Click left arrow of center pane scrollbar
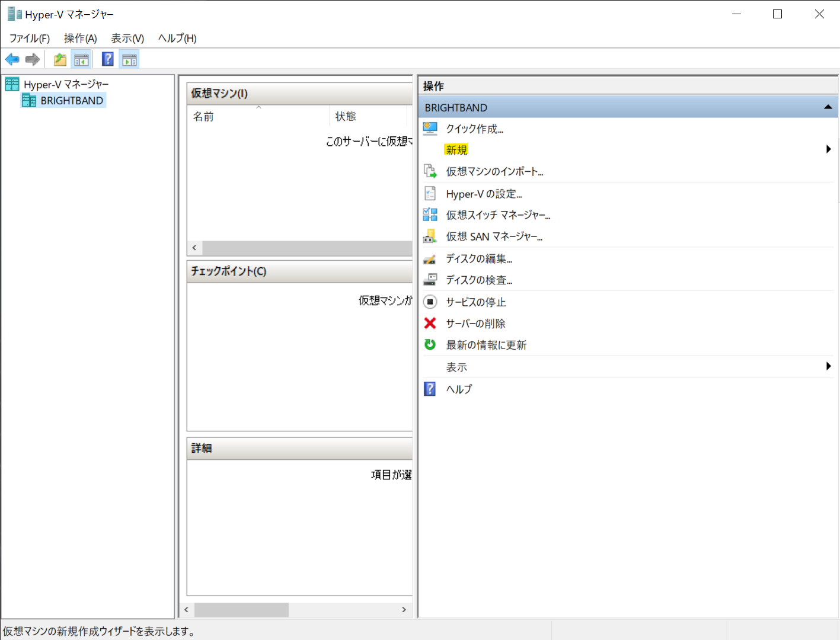The height and width of the screenshot is (640, 840). [186, 609]
